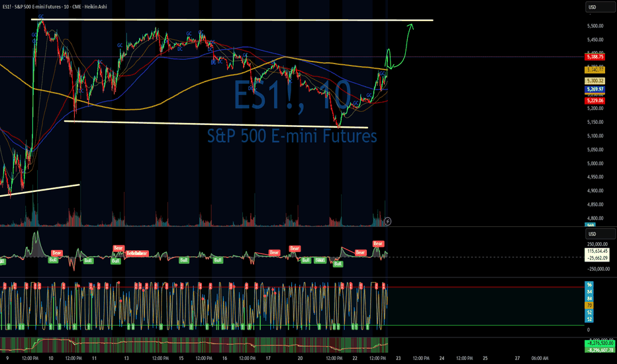Open the USD currency dropdown in the indicator pane
The image size is (617, 364).
(x=600, y=234)
